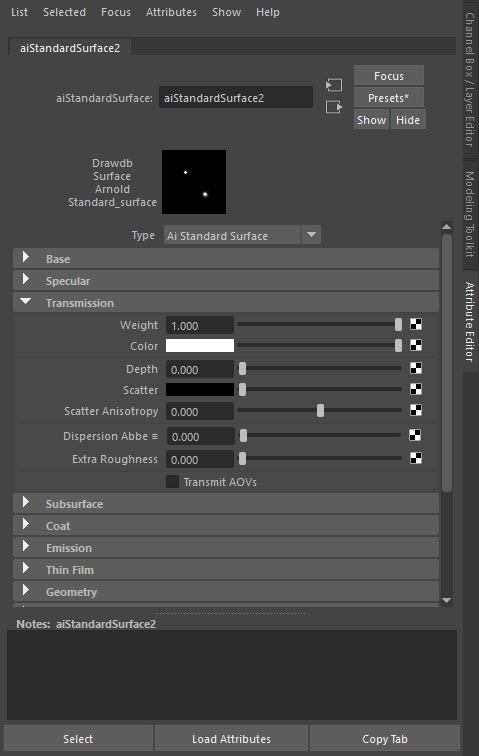
Task: Open the Selected menu
Action: coord(64,12)
